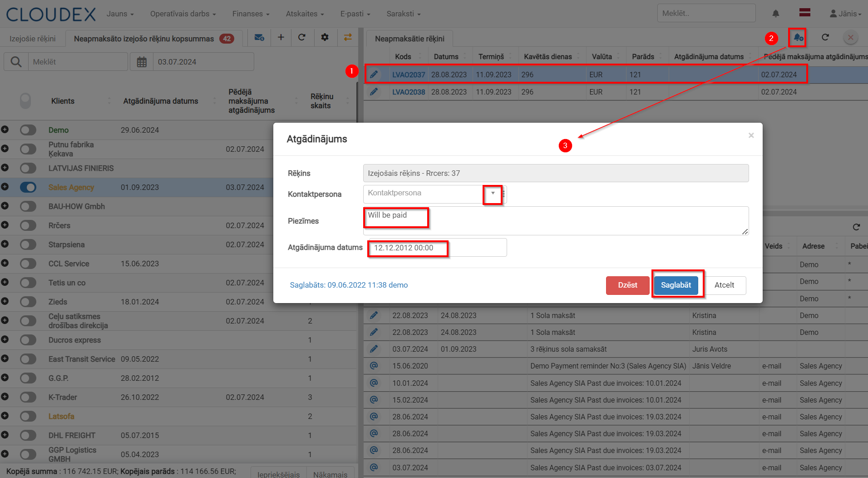Screen dimensions: 868x478
Task: Click the Saglabāt button
Action: click(676, 285)
